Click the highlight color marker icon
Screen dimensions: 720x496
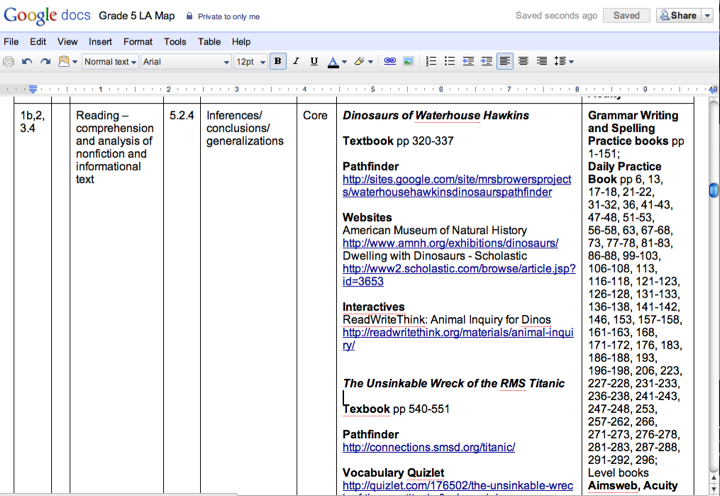click(359, 61)
